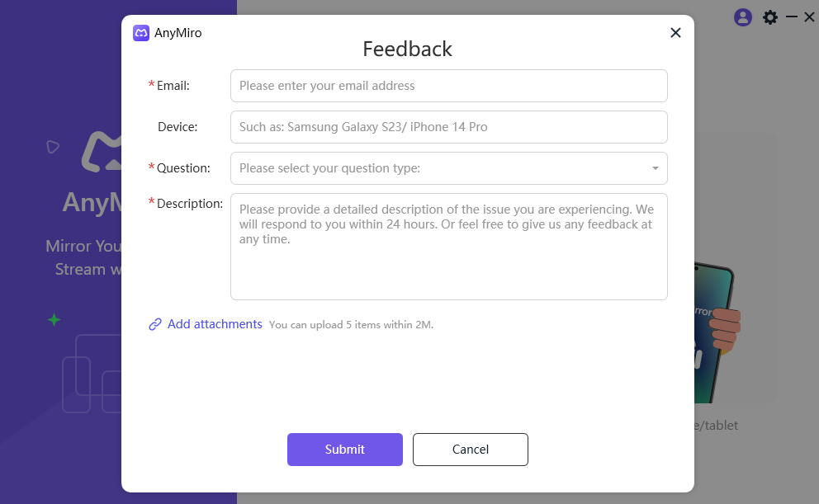
Task: Click the Add attachments link
Action: 215,324
